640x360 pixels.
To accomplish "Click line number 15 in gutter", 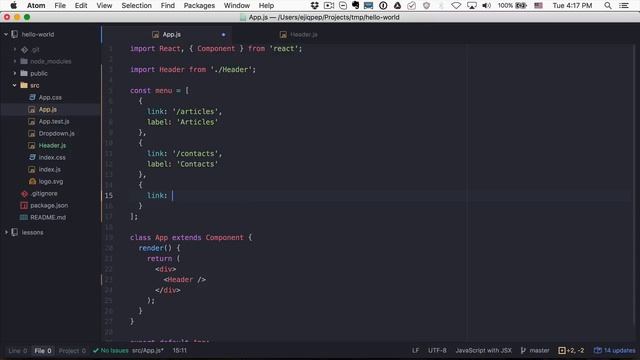I will (x=109, y=196).
